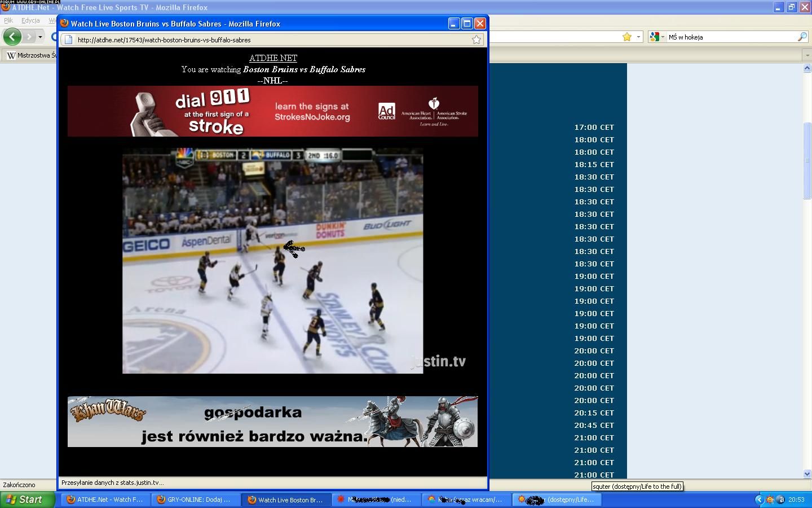The height and width of the screenshot is (508, 812).
Task: Switch to the '(dostępny/Life...' taskbar button
Action: pyautogui.click(x=557, y=500)
